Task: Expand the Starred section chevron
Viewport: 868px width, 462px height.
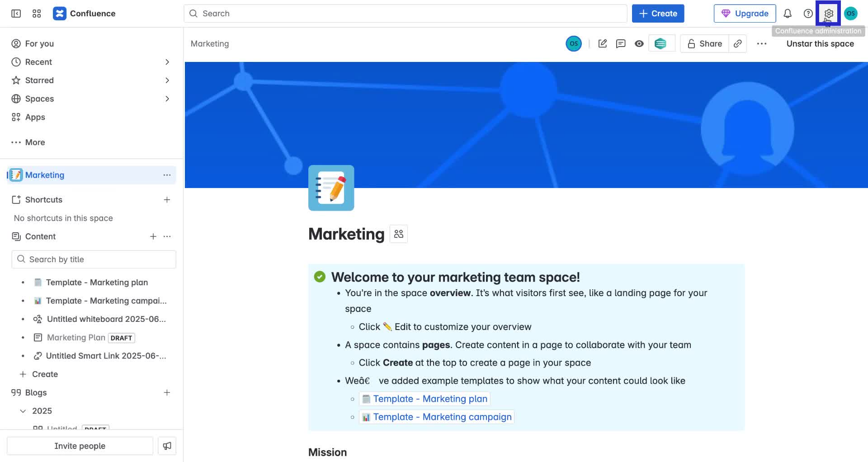Action: click(x=167, y=80)
